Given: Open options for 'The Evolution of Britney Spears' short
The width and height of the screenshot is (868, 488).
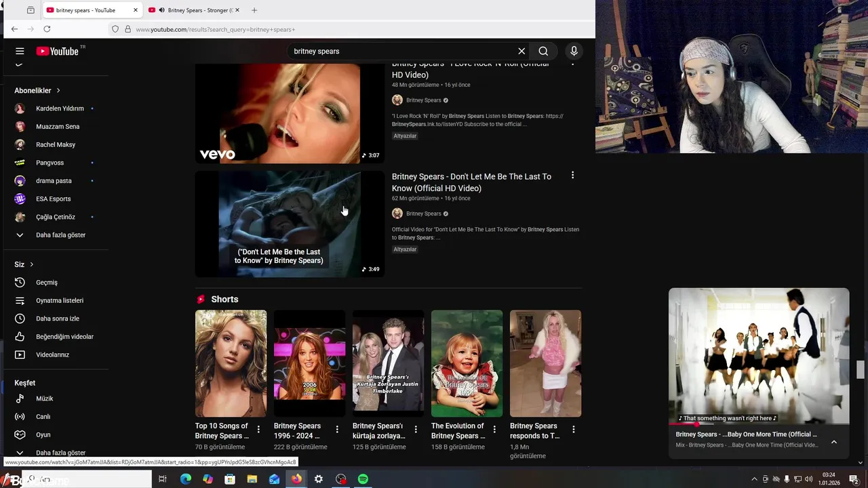Looking at the screenshot, I should [x=494, y=430].
